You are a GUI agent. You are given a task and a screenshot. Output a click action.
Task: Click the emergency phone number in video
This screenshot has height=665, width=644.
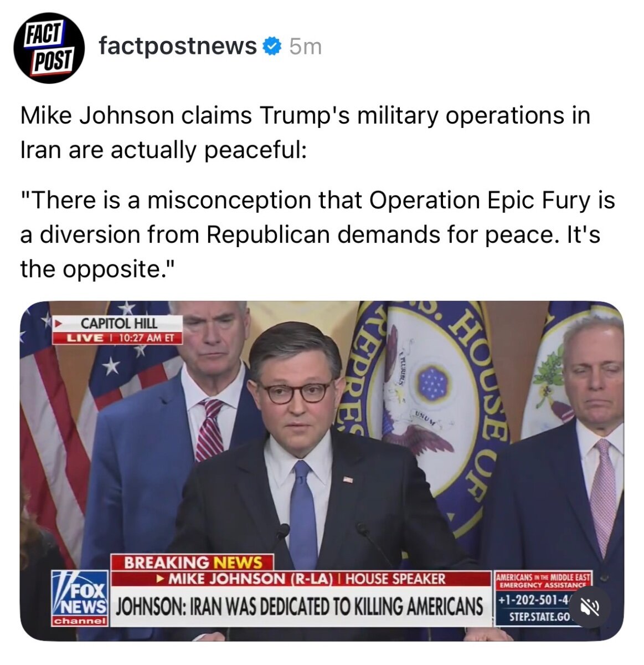coord(534,599)
